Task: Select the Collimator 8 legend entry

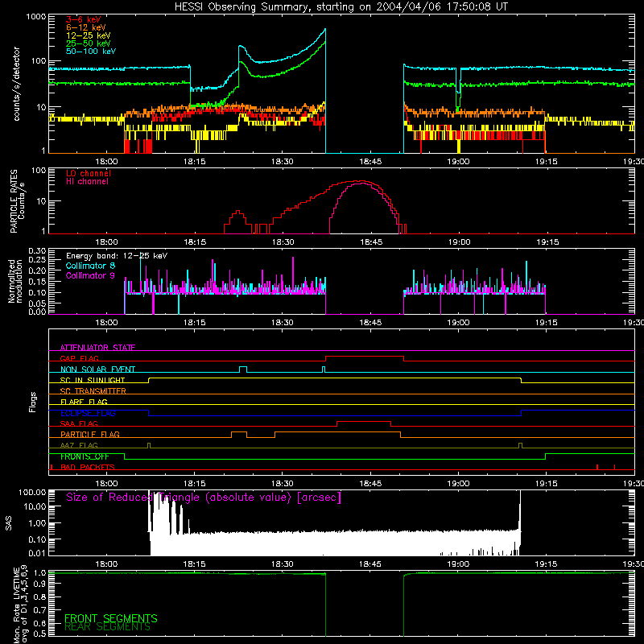Action: coord(90,266)
